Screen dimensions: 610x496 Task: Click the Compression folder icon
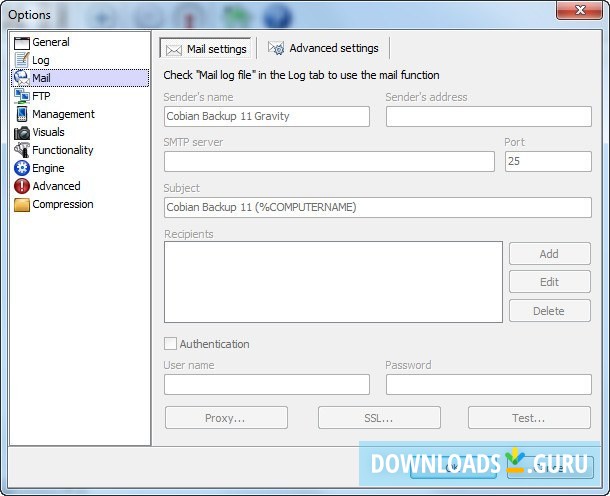click(x=22, y=204)
